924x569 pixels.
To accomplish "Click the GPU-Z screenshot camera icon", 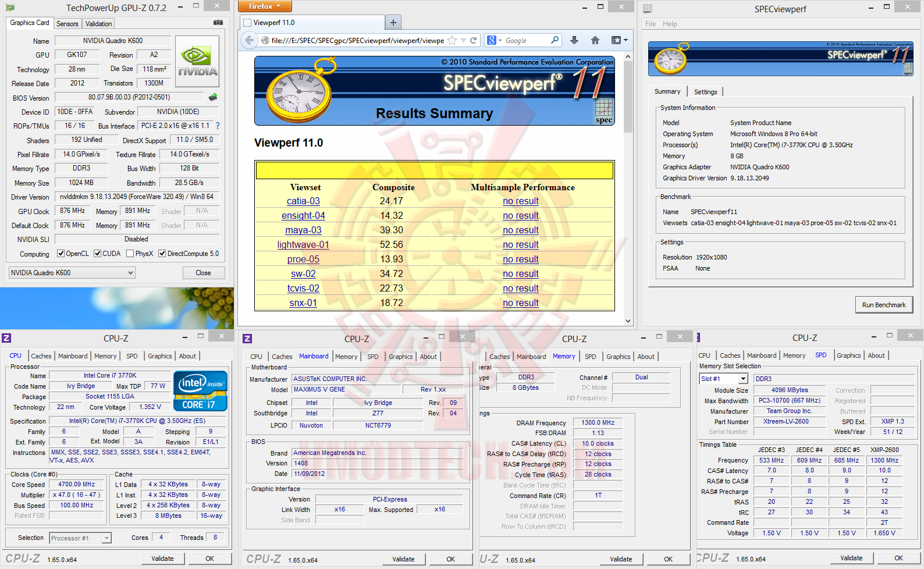I will [218, 23].
